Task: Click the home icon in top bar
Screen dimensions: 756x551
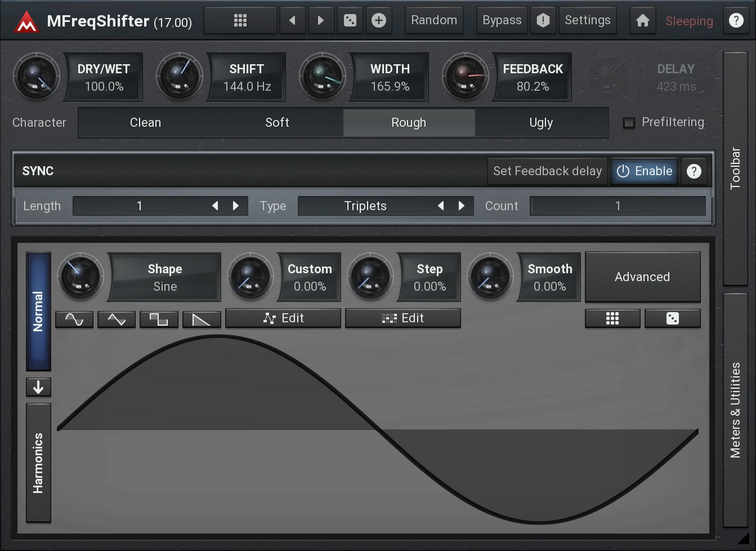Action: click(642, 21)
